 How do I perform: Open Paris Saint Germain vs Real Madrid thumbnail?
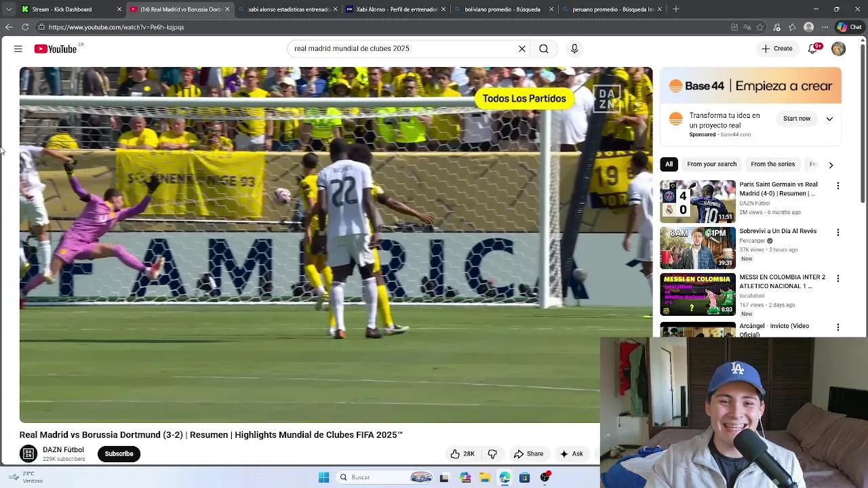click(697, 201)
